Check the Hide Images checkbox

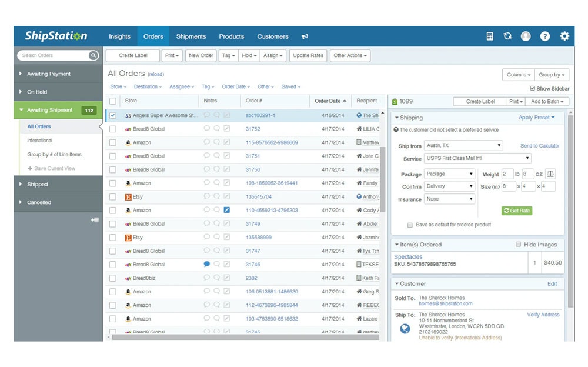518,244
